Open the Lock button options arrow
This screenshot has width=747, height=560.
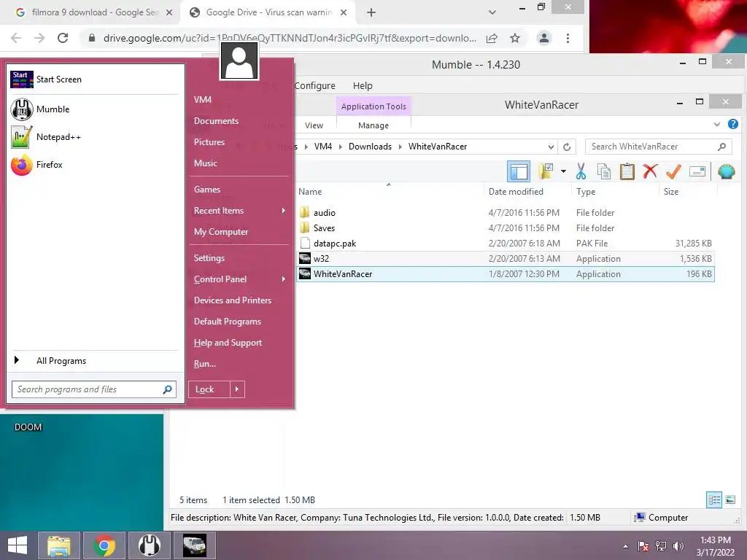237,389
